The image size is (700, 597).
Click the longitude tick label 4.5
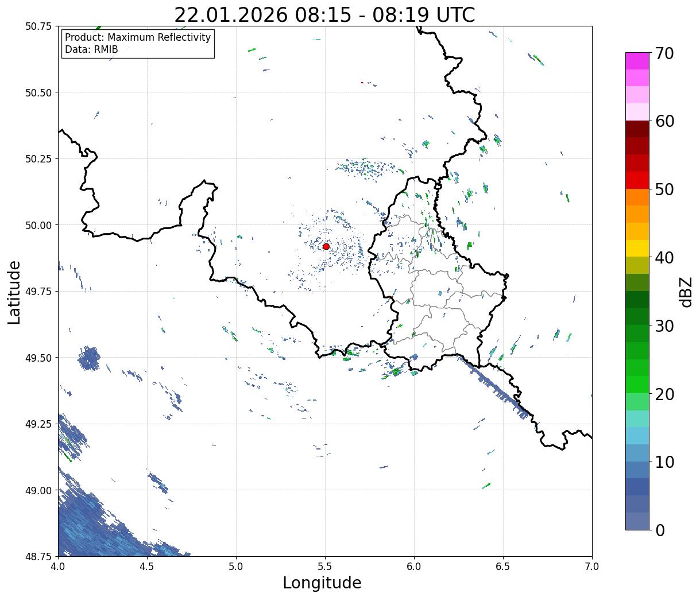point(147,566)
